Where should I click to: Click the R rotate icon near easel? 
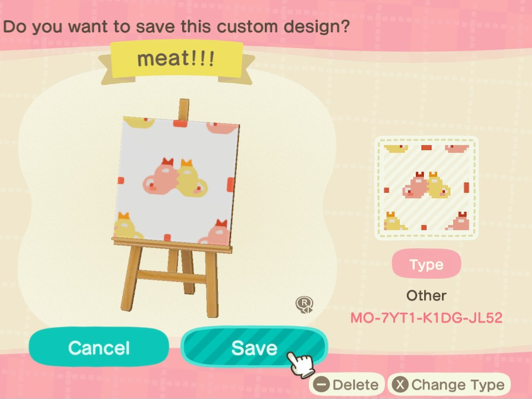tap(304, 305)
